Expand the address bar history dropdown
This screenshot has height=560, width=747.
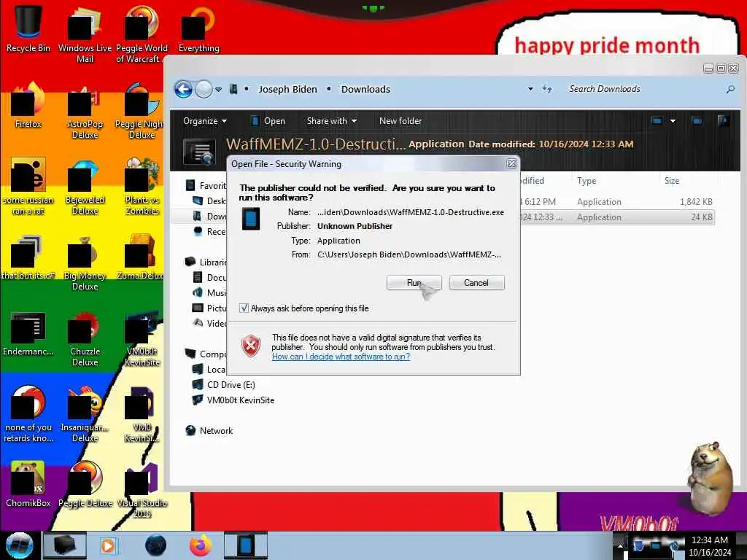(530, 89)
